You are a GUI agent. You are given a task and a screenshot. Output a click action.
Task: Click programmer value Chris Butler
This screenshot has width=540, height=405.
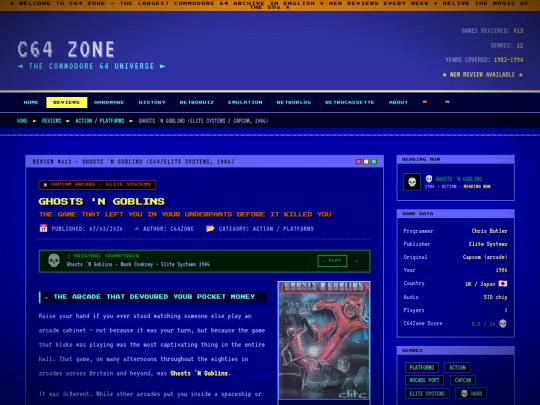pos(489,231)
